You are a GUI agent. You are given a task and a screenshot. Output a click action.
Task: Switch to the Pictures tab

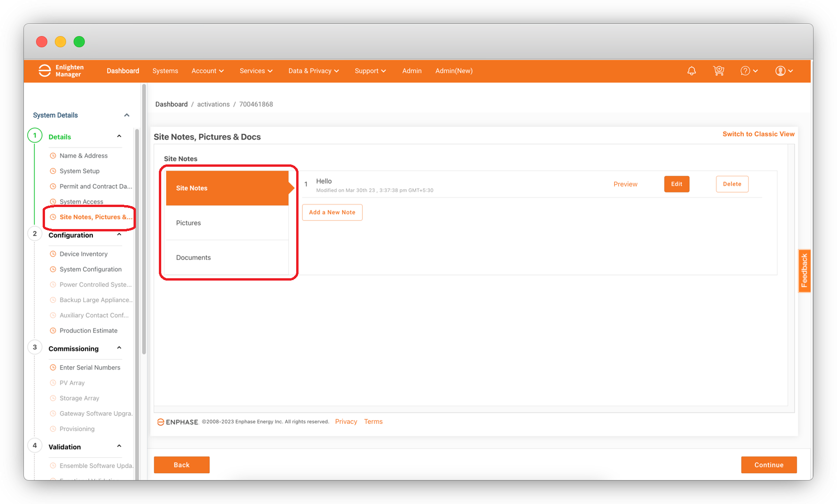(188, 223)
